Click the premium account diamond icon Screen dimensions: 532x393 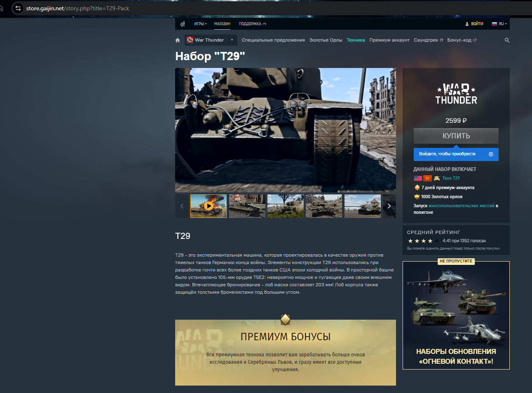[x=417, y=188]
